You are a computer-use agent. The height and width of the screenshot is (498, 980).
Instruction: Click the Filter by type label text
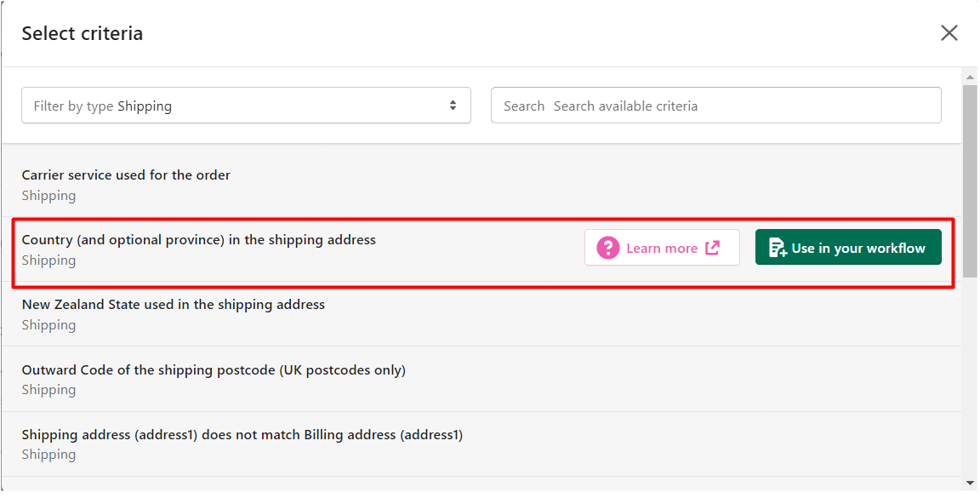(73, 106)
